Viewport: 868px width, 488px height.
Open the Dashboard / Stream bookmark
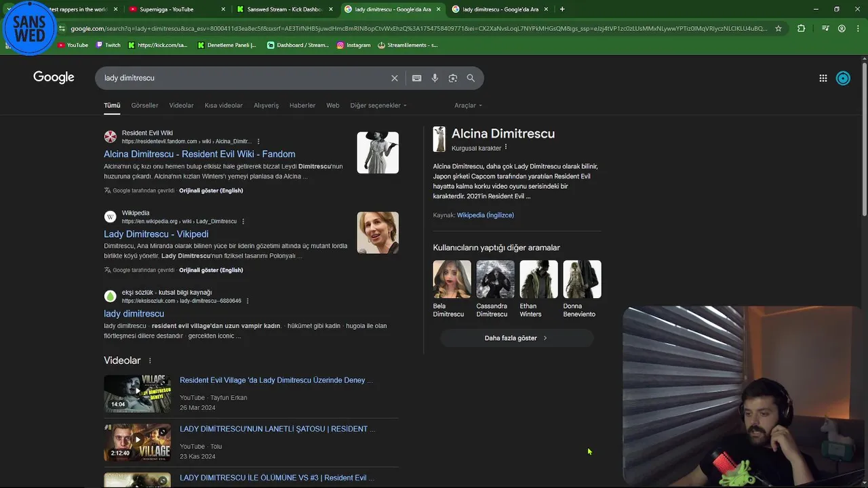tap(298, 45)
